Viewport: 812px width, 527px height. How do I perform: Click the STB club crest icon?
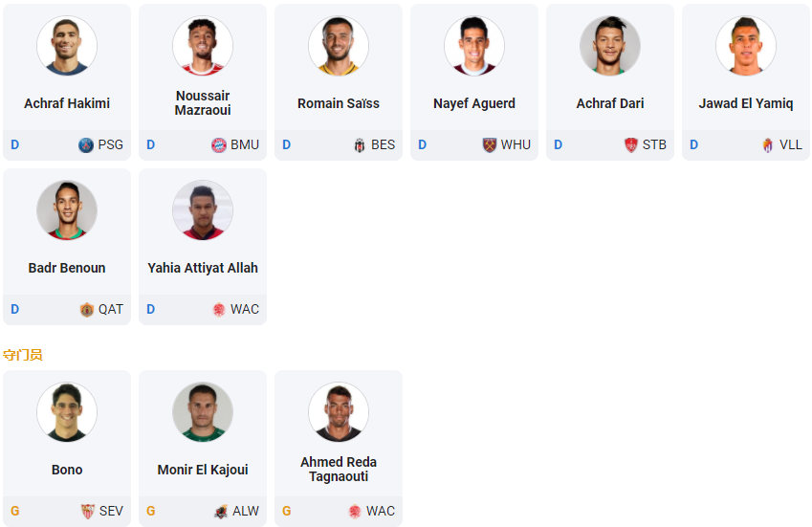[630, 145]
